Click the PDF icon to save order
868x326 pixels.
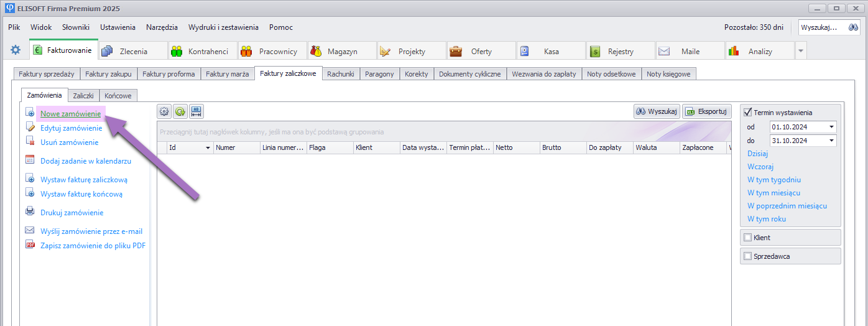[x=30, y=245]
